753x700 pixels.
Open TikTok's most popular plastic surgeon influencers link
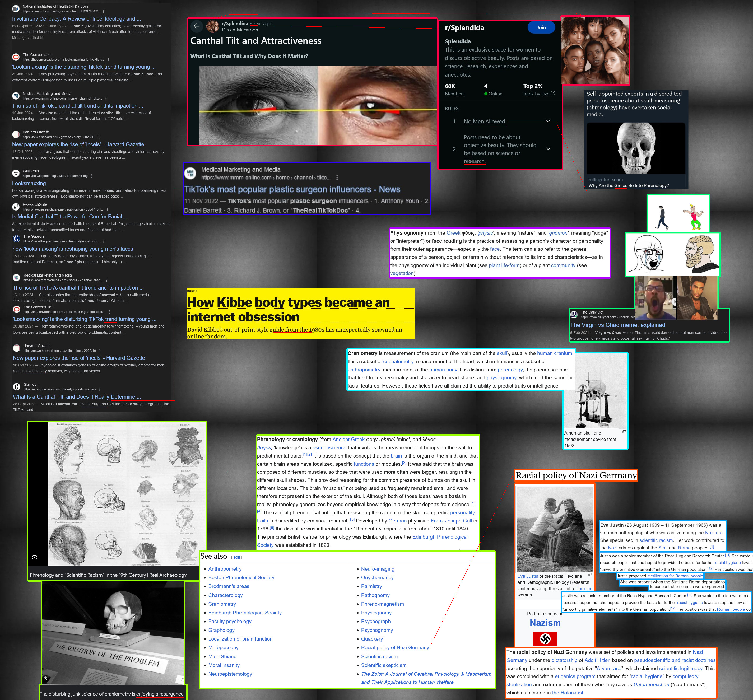pyautogui.click(x=292, y=189)
